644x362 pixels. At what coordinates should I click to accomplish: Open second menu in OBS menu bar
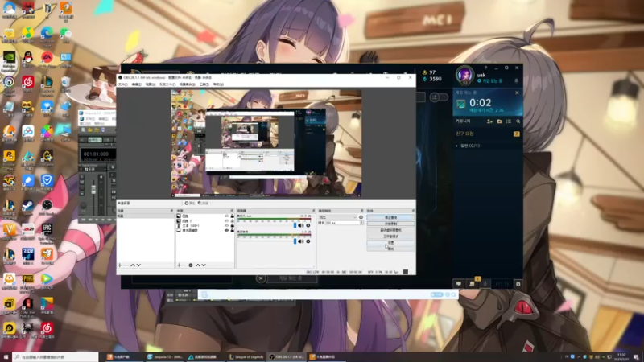tap(136, 84)
